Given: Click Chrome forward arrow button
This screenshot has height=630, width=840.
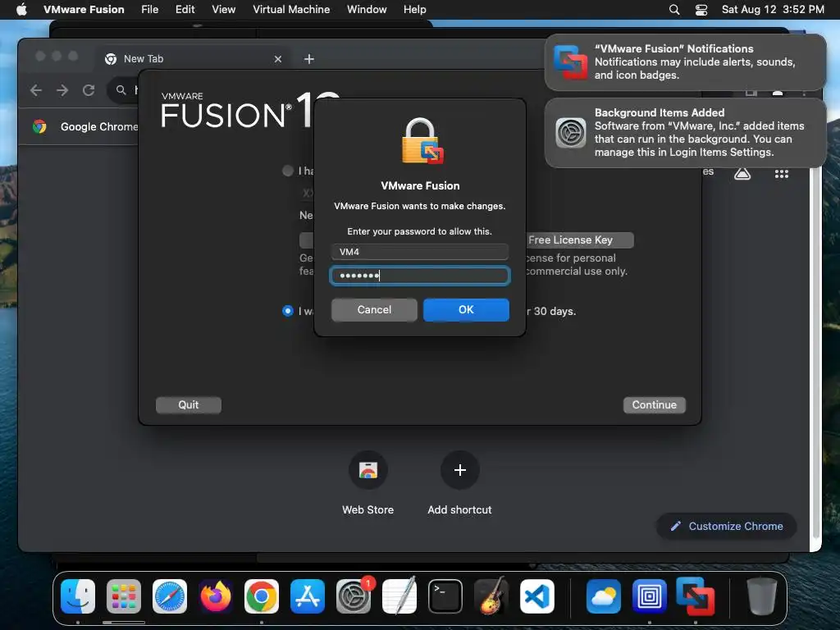Looking at the screenshot, I should (62, 90).
